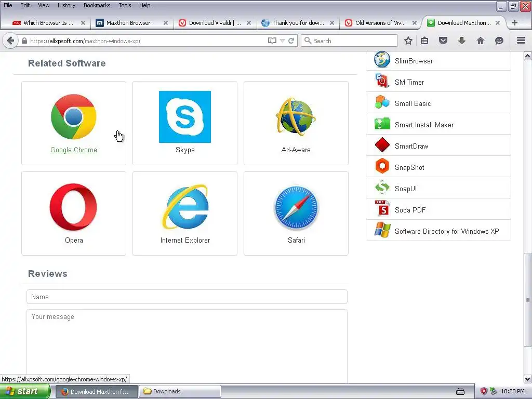Go back with the back arrow button
The height and width of the screenshot is (399, 532).
tap(10, 41)
